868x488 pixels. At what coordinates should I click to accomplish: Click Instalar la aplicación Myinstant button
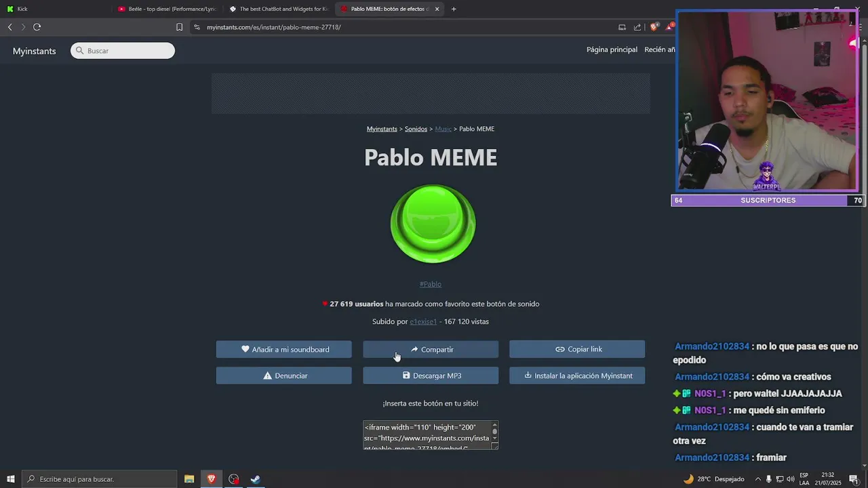577,375
